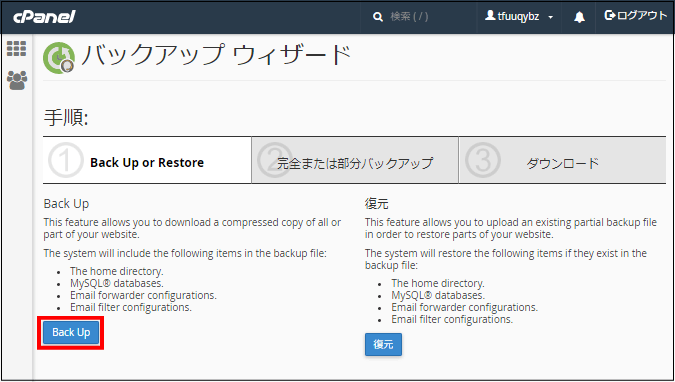Click the バックアップ ウィザード page title
The image size is (675, 382).
[217, 56]
